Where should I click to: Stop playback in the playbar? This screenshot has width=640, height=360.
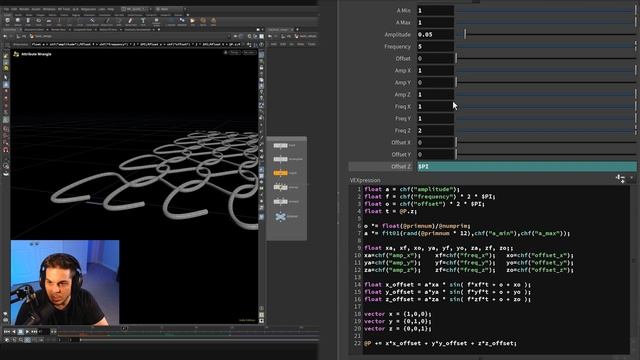pos(20,331)
